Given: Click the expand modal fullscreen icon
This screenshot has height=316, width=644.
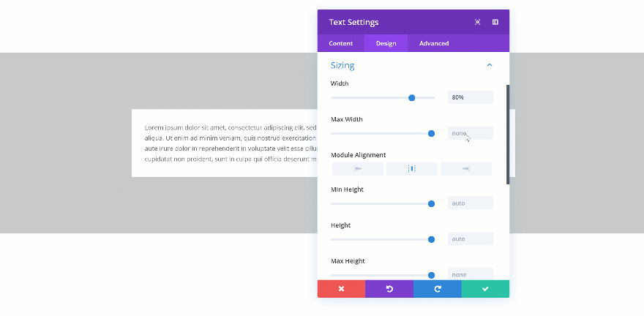Looking at the screenshot, I should 477,22.
